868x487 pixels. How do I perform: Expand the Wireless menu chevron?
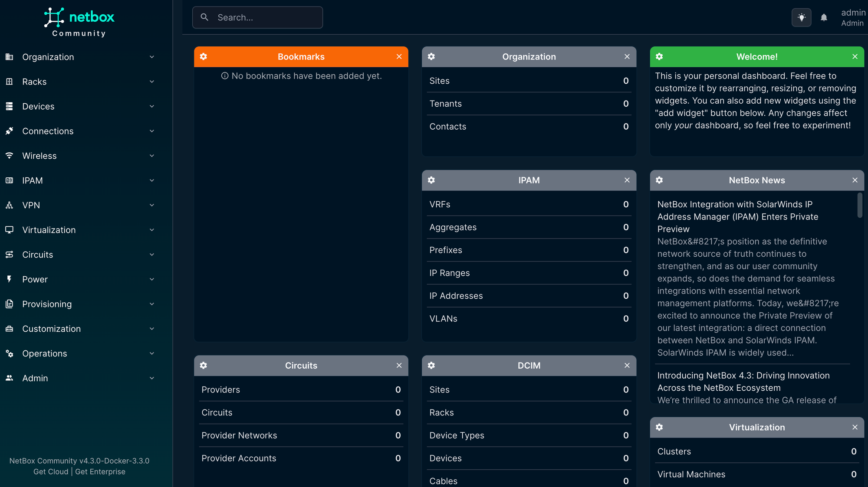(151, 156)
